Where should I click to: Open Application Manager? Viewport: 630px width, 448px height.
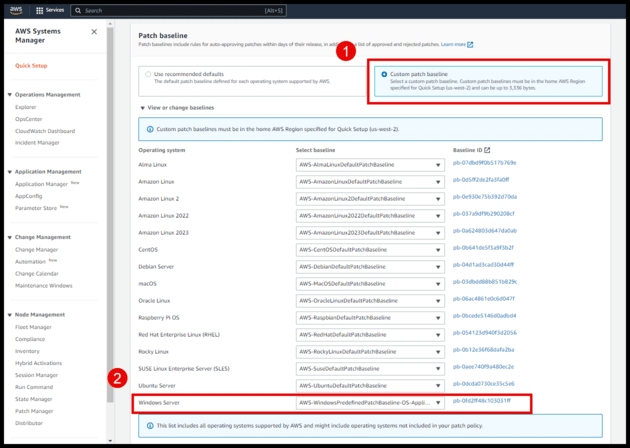click(41, 184)
